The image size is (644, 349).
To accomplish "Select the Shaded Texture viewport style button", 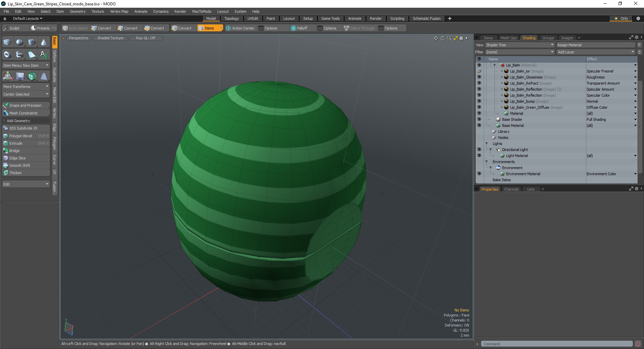I will tap(110, 38).
